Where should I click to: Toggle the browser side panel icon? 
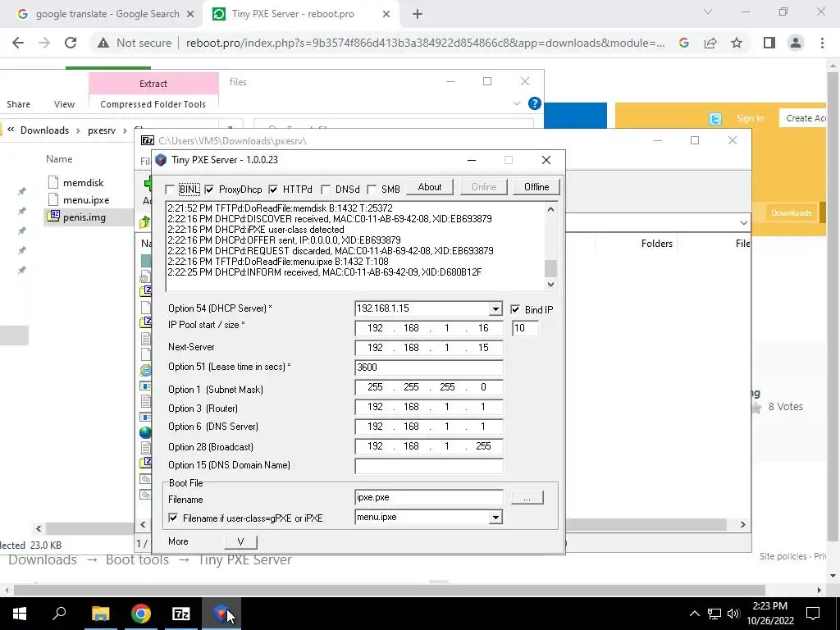[769, 43]
